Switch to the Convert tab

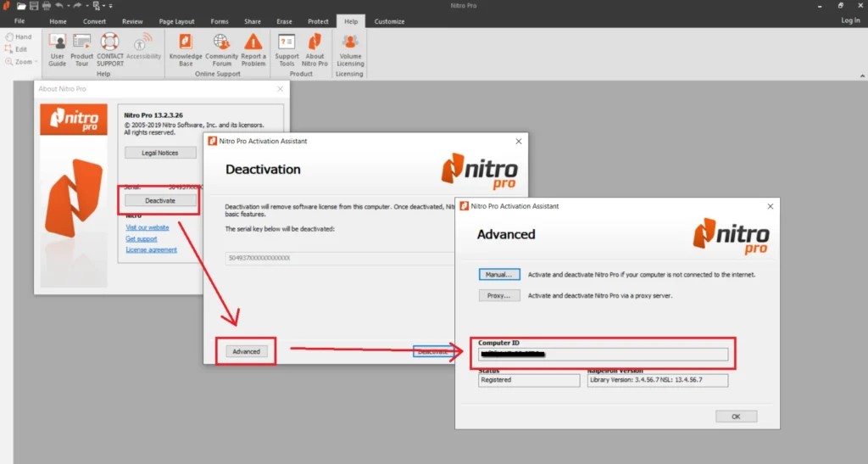pos(94,21)
